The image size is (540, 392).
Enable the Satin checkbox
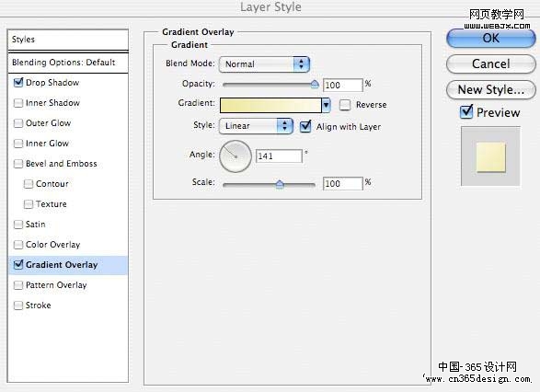pos(18,225)
